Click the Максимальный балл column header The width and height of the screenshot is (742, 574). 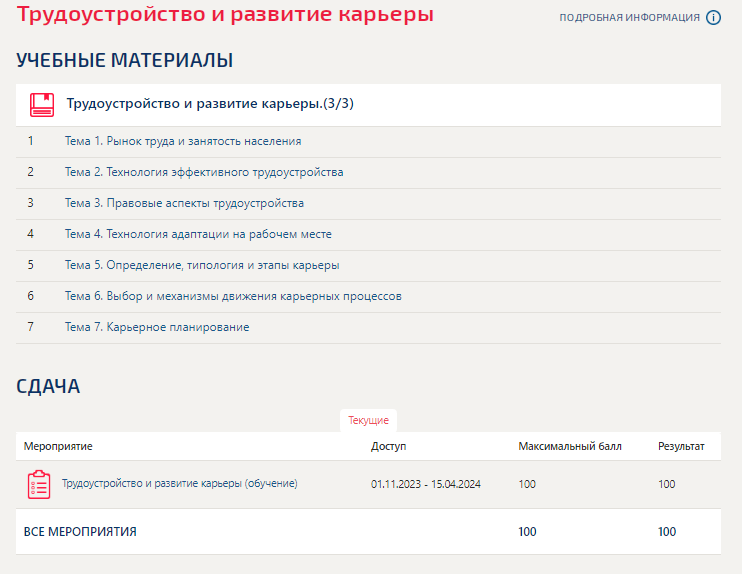tap(570, 446)
